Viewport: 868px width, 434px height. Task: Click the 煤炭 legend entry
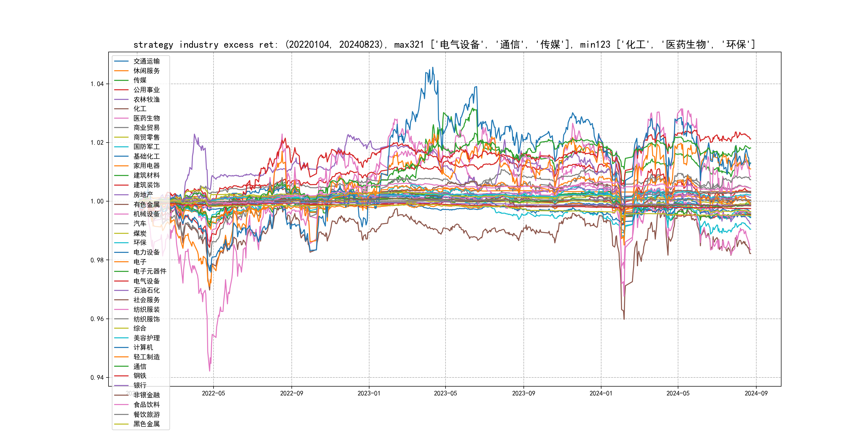point(140,233)
